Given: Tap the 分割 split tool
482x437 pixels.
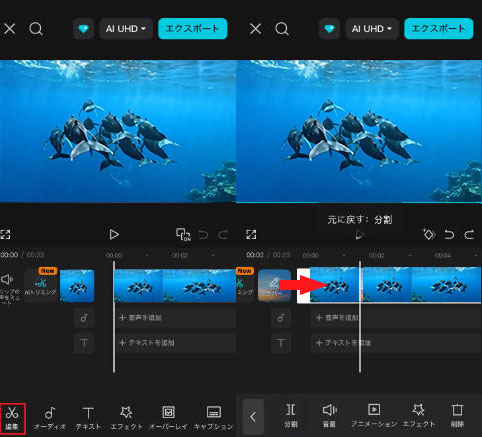Looking at the screenshot, I should tap(291, 415).
